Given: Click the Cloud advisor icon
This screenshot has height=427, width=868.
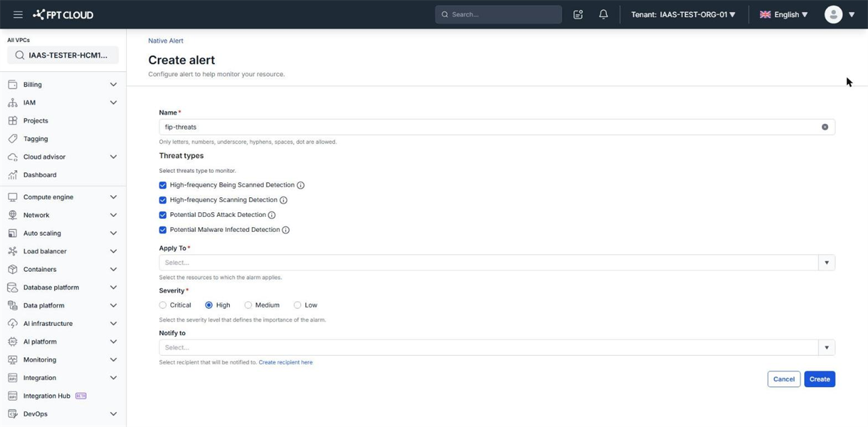Looking at the screenshot, I should (x=12, y=157).
